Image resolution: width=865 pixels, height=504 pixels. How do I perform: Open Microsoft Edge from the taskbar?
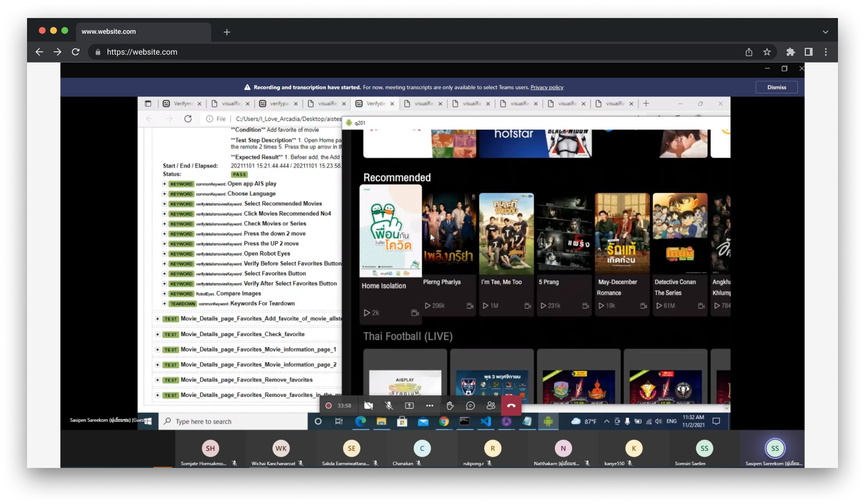point(360,421)
